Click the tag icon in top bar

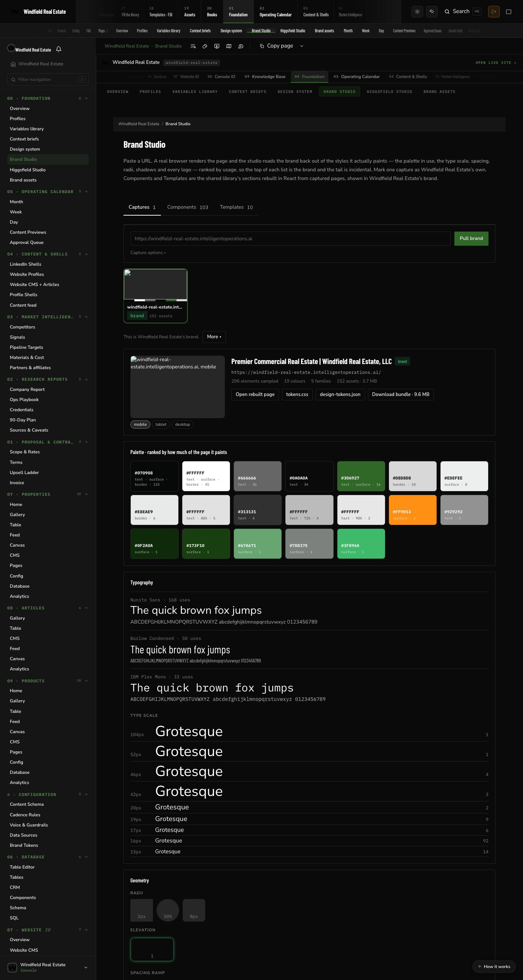click(431, 11)
